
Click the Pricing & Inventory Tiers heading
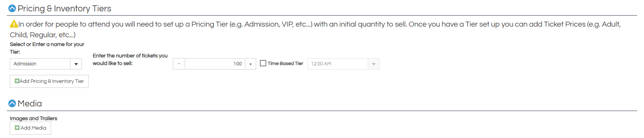pyautogui.click(x=64, y=8)
